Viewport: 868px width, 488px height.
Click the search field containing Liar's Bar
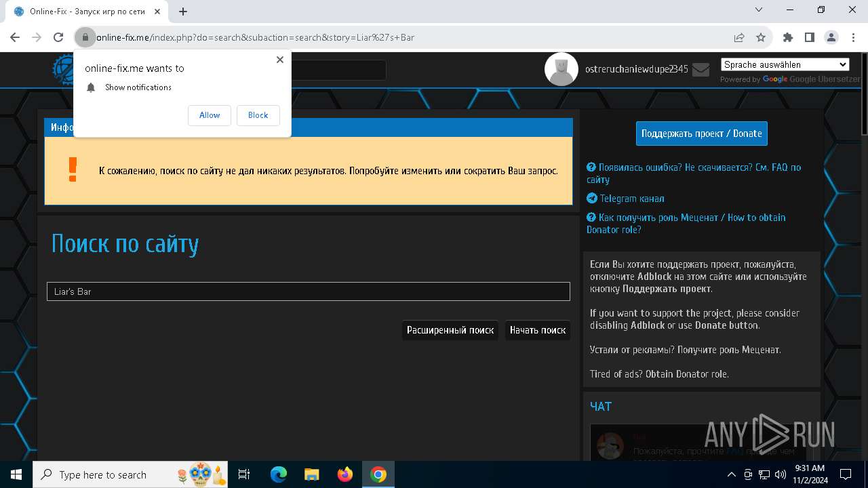pyautogui.click(x=309, y=291)
